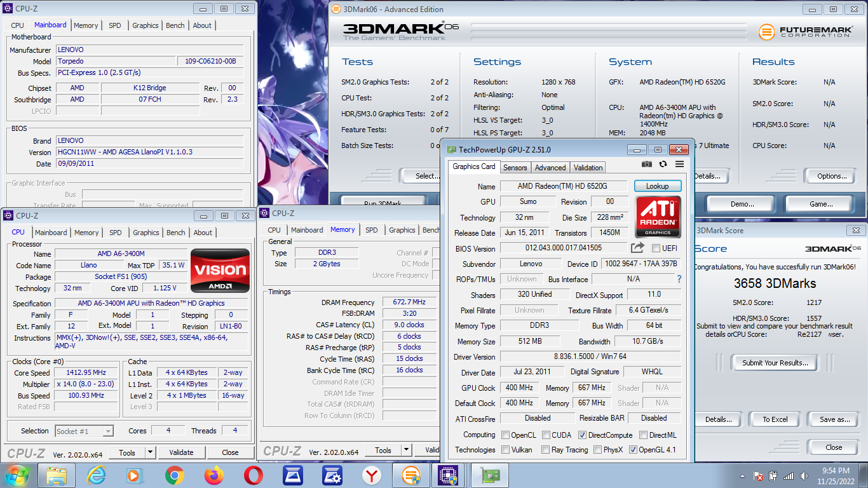Click the Save as... button

pyautogui.click(x=834, y=419)
